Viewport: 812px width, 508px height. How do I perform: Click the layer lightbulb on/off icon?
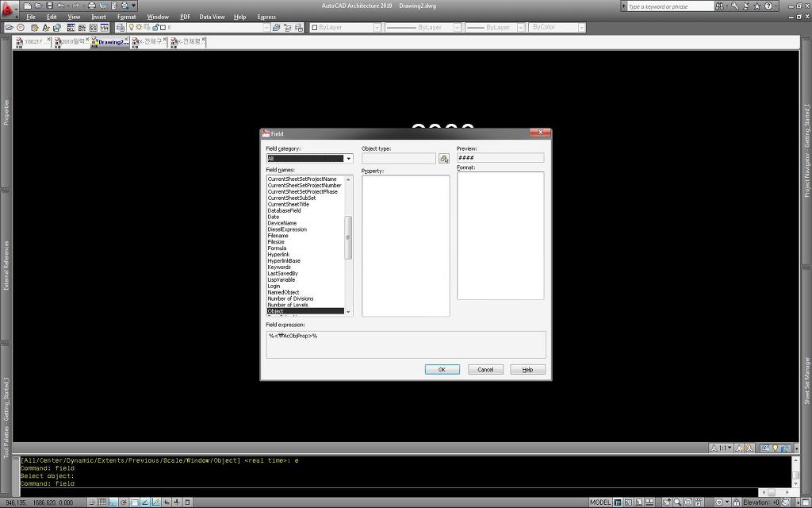pos(131,27)
